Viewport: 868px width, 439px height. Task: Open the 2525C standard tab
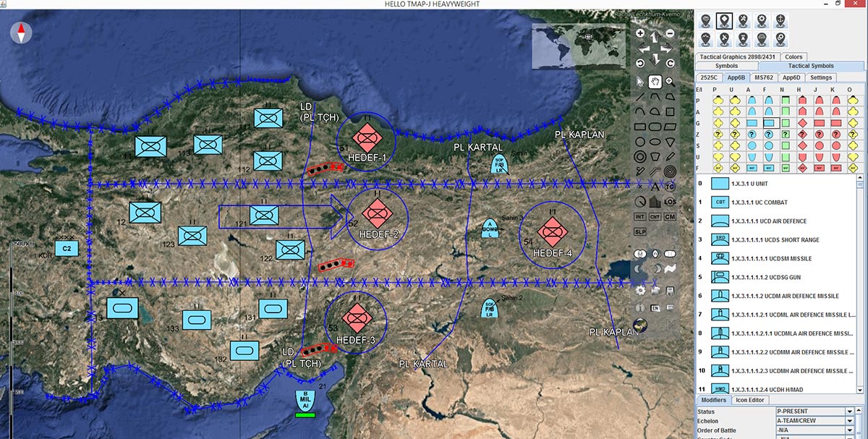click(709, 77)
